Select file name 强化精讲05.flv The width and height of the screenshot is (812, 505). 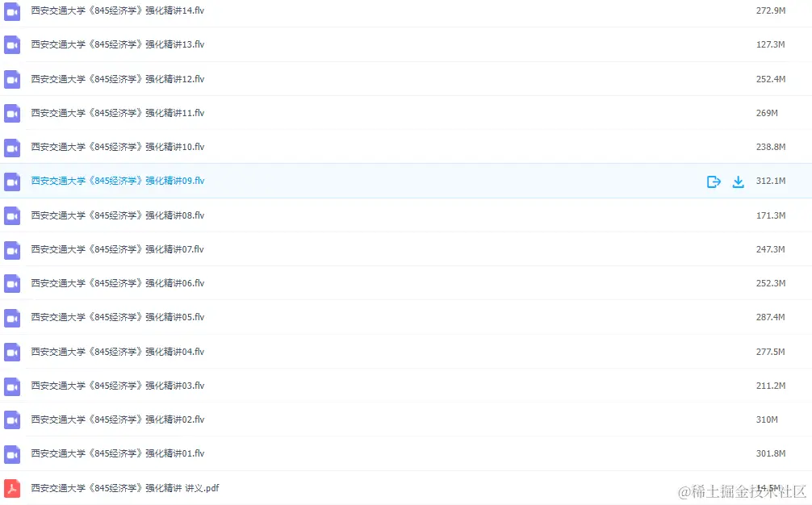point(118,317)
